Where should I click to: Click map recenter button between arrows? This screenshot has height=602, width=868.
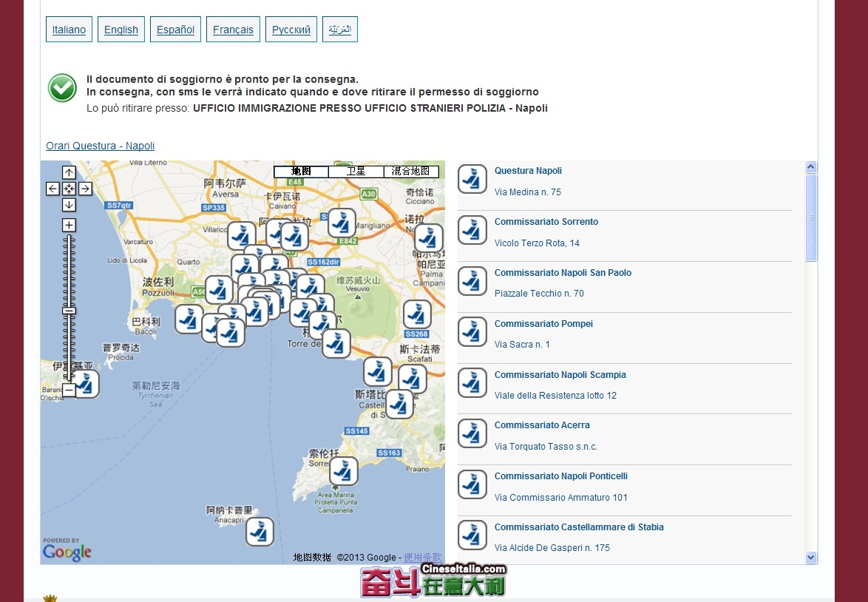pos(69,189)
